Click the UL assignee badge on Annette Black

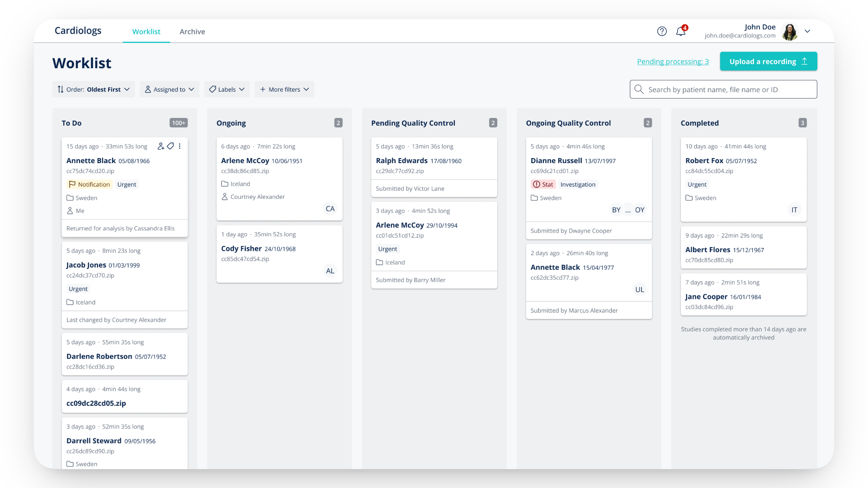click(x=639, y=290)
